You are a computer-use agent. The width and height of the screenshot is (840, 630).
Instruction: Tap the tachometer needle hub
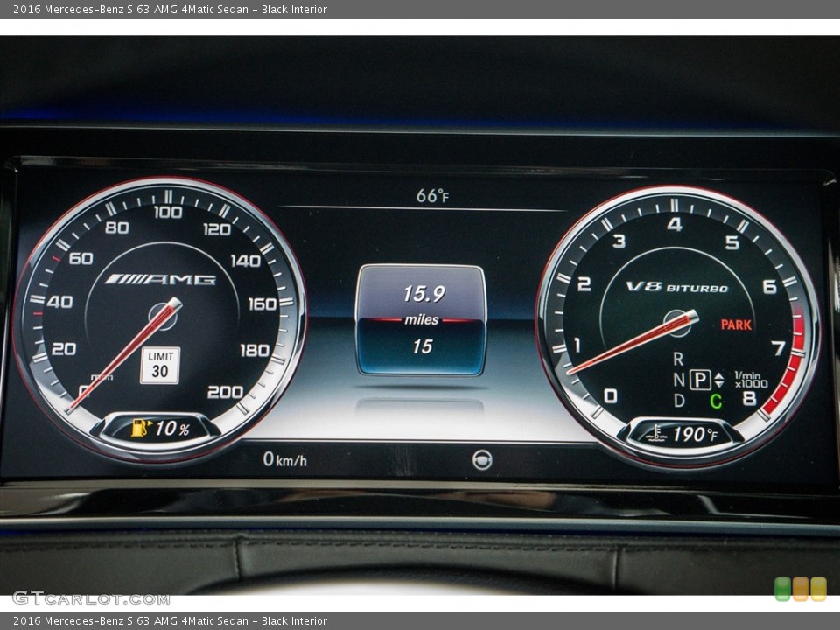click(677, 323)
